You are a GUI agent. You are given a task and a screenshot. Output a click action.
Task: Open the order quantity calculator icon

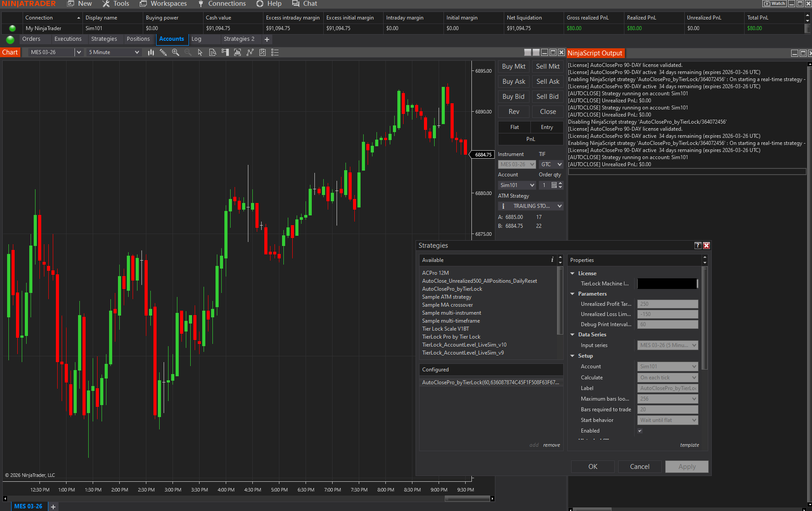click(553, 185)
